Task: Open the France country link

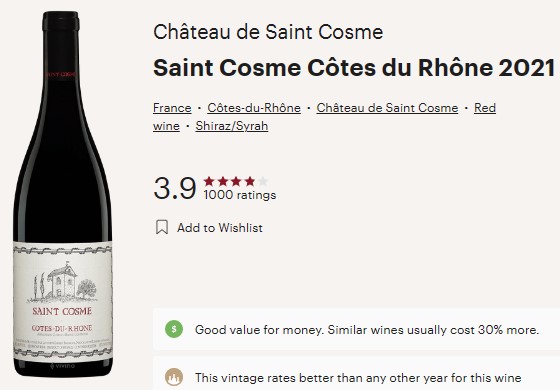Action: click(x=172, y=108)
